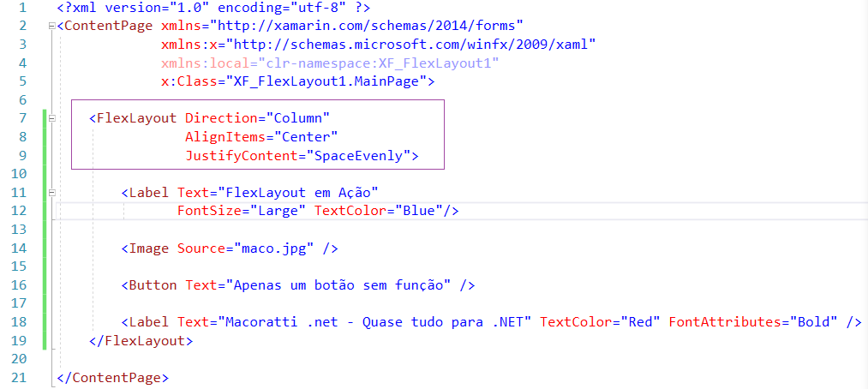
Task: Click the line number 10 in gutter
Action: (19, 174)
